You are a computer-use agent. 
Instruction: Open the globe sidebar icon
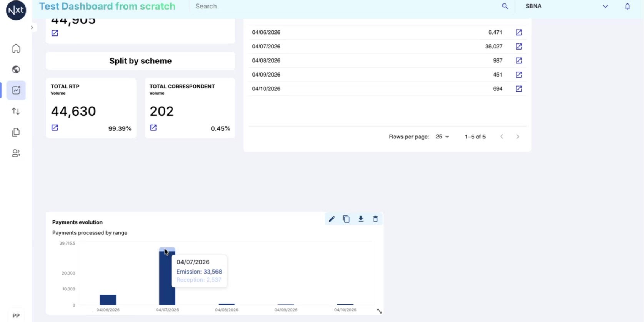point(16,69)
